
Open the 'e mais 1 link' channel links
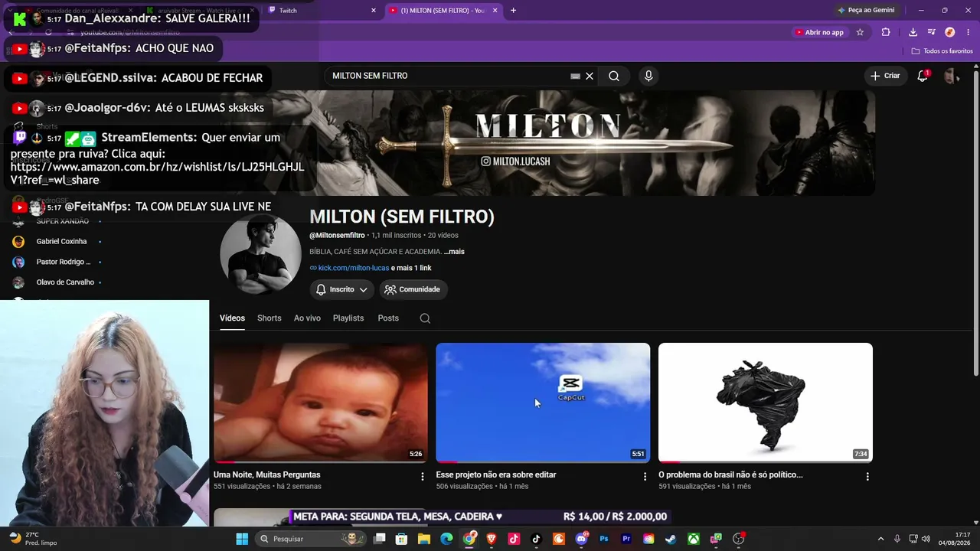(x=411, y=268)
